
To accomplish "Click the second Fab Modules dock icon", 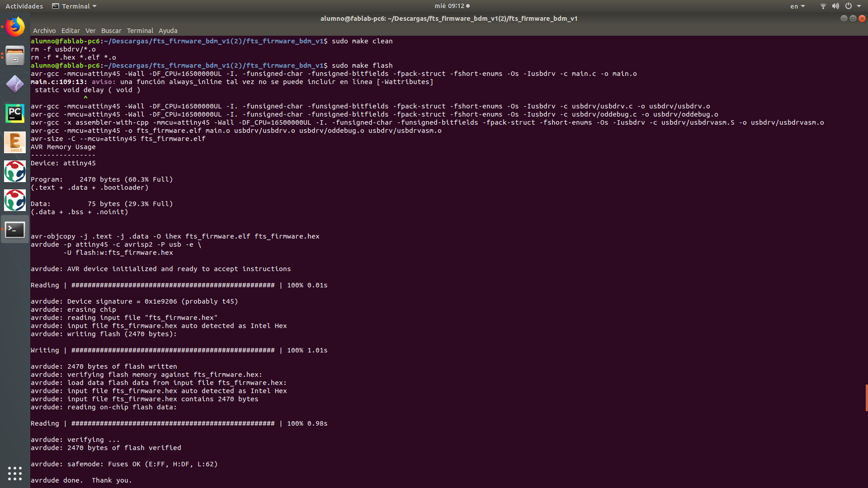I will (15, 200).
